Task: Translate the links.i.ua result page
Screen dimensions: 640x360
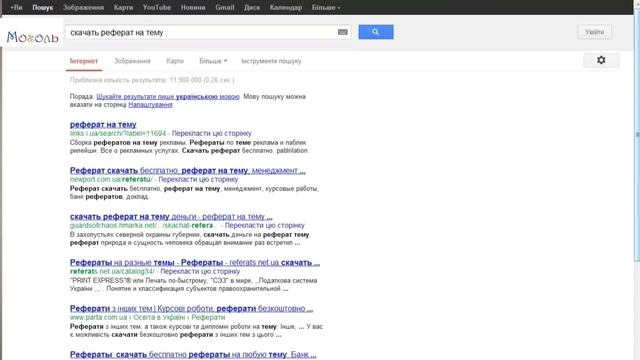Action: pos(211,133)
